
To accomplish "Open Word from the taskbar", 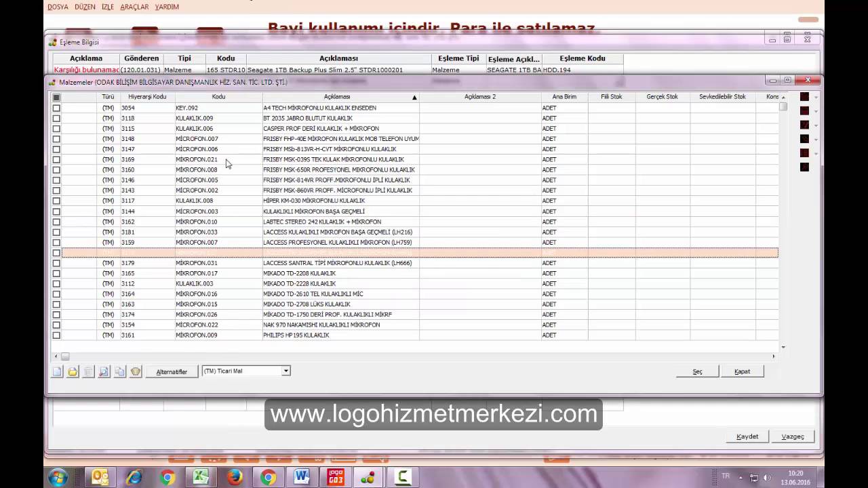I will 302,477.
